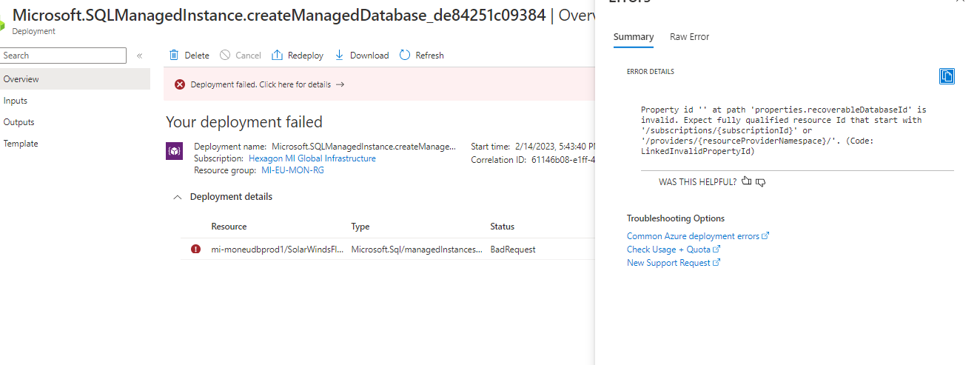Click the Refresh button label

click(x=430, y=56)
